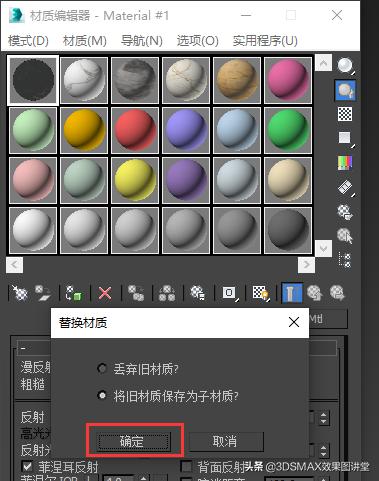Click the checkered Background icon
This screenshot has width=379, height=481.
pyautogui.click(x=345, y=114)
